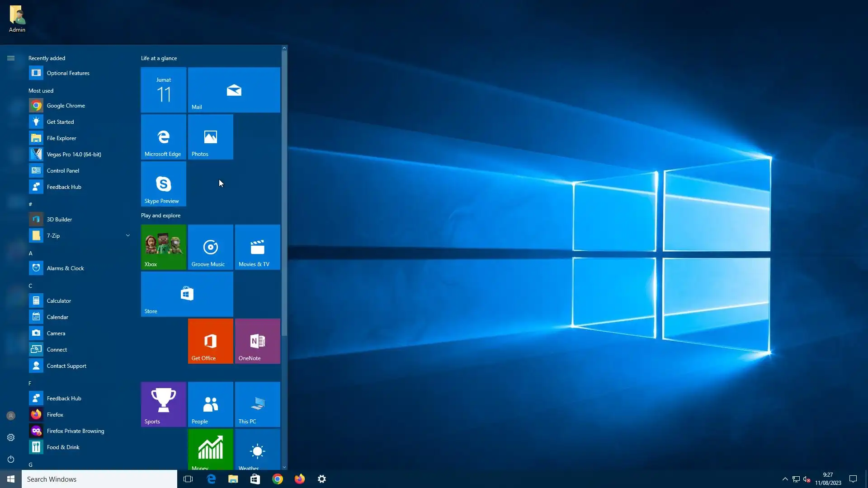Open the Mail live tile
Viewport: 868px width, 488px height.
pos(234,90)
